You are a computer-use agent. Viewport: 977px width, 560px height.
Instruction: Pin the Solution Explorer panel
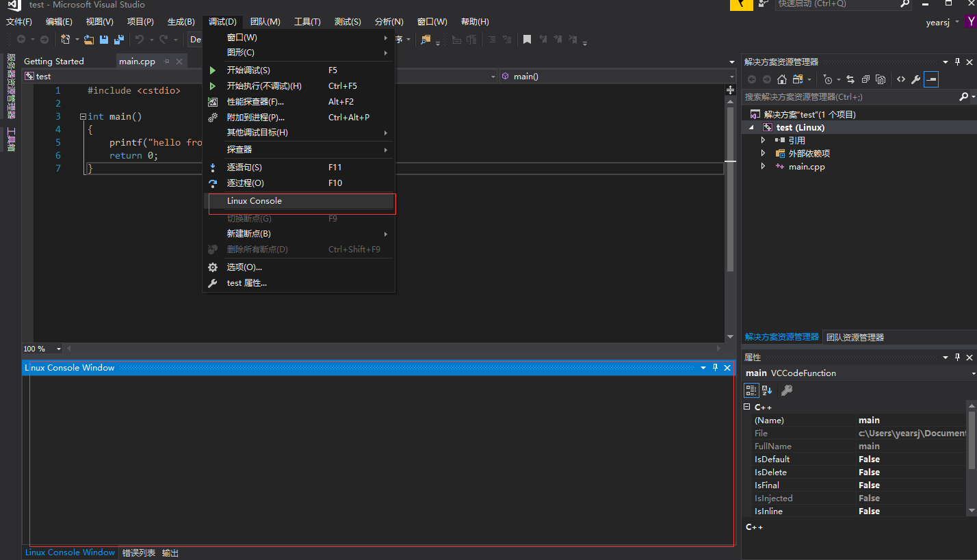tap(957, 62)
